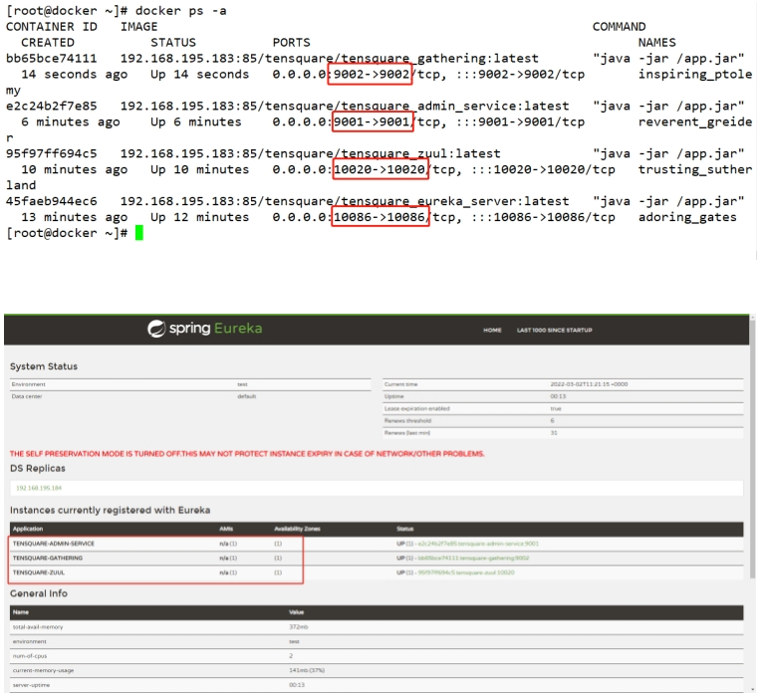
Task: Click the DS Replicas heading
Action: pos(38,468)
